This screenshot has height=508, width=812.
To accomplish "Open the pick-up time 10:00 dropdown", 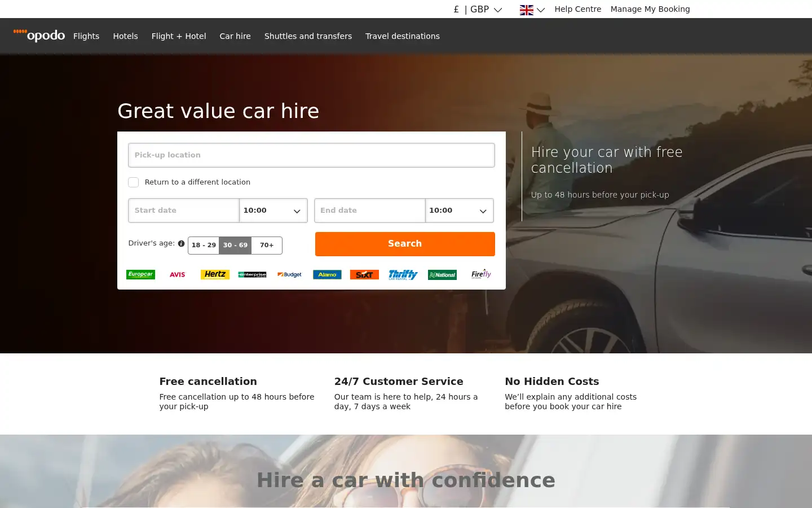I will (273, 211).
